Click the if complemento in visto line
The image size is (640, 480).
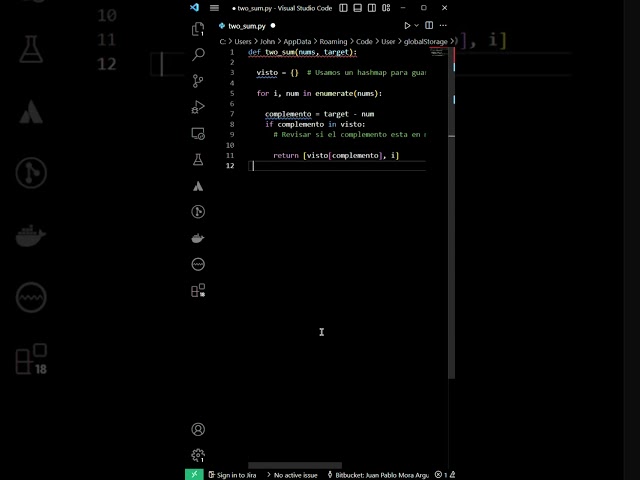[315, 124]
